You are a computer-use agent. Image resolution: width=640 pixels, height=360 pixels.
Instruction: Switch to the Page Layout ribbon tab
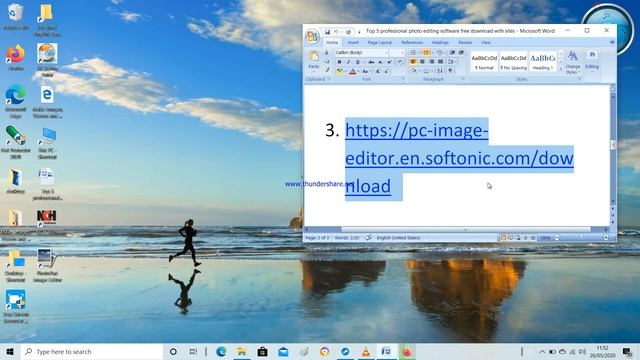[380, 42]
